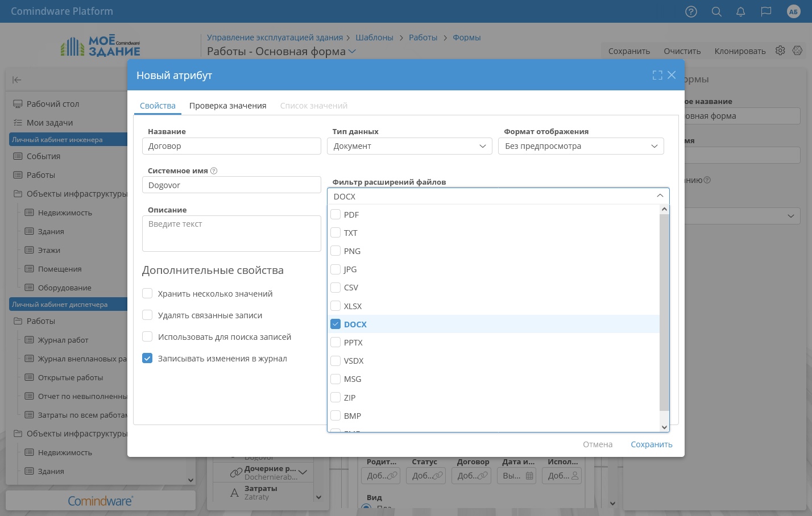Click the disabled Список значений tab
The image size is (812, 516).
pyautogui.click(x=314, y=106)
